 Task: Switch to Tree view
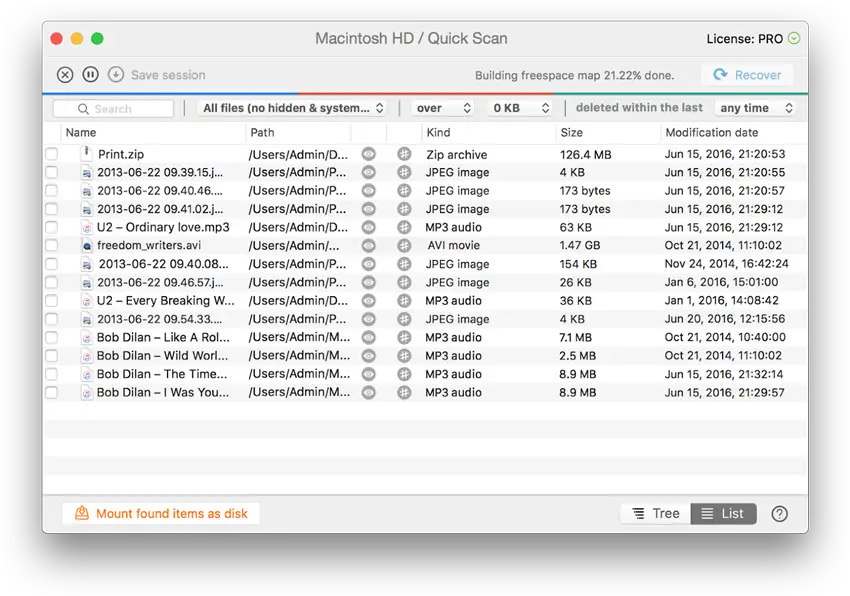pyautogui.click(x=655, y=514)
